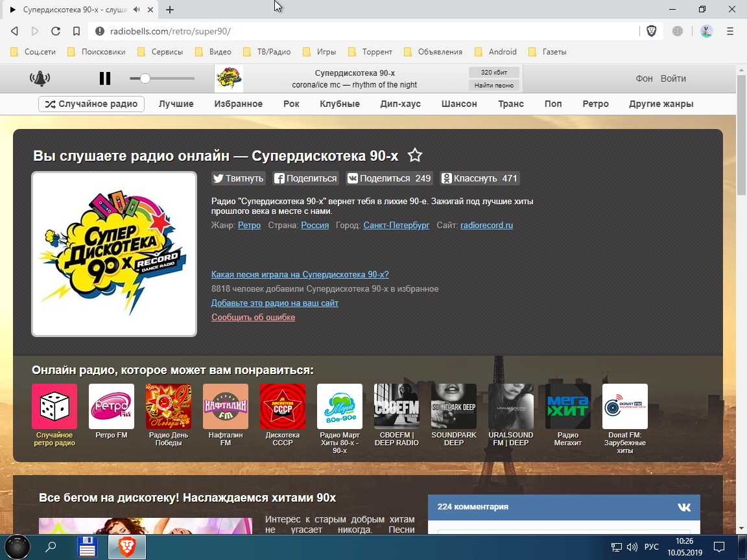Select the Поп genre menu

tap(553, 104)
